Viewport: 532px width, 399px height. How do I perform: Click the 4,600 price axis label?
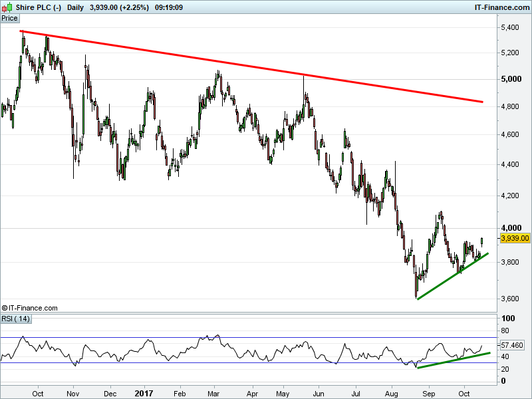coord(510,135)
